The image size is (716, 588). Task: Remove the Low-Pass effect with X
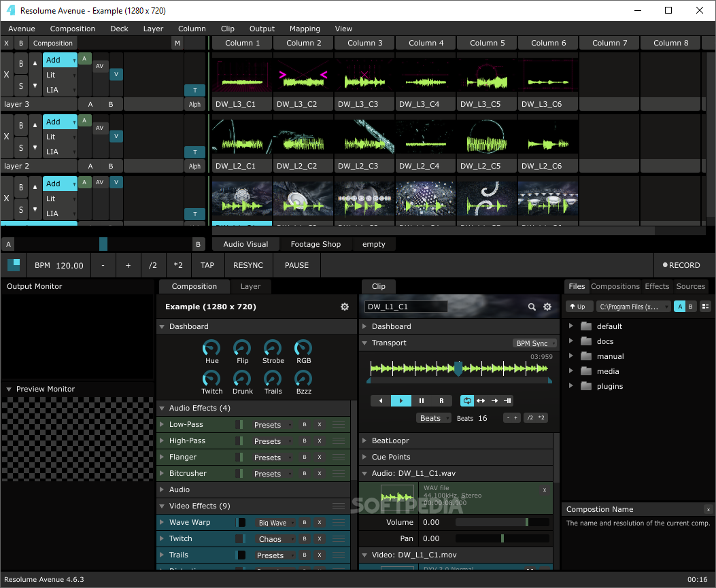320,425
